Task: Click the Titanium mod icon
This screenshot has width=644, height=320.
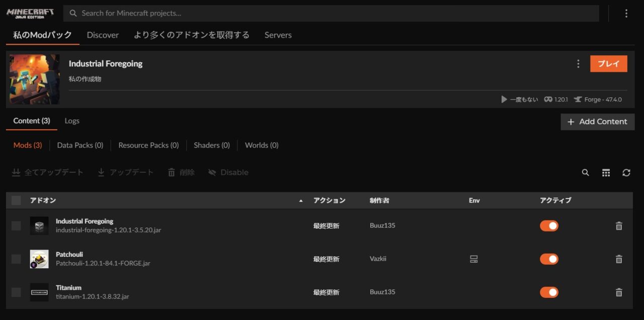Action: pyautogui.click(x=39, y=292)
